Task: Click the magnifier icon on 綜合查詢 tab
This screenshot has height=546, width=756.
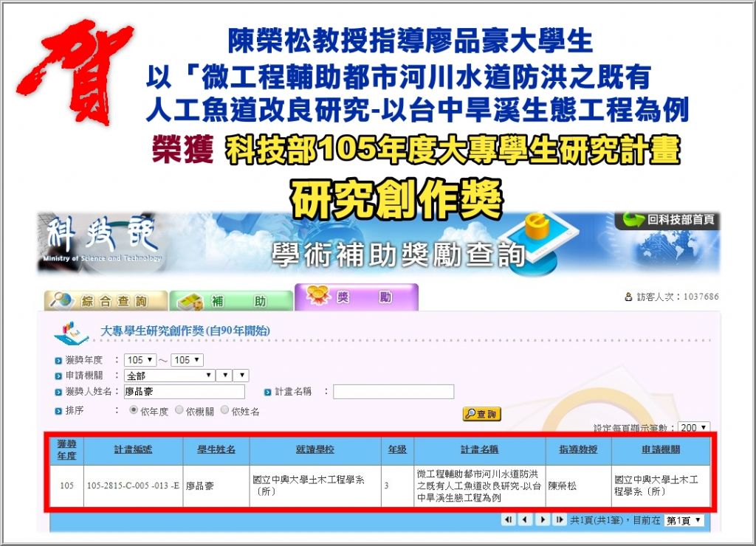Action: click(62, 300)
